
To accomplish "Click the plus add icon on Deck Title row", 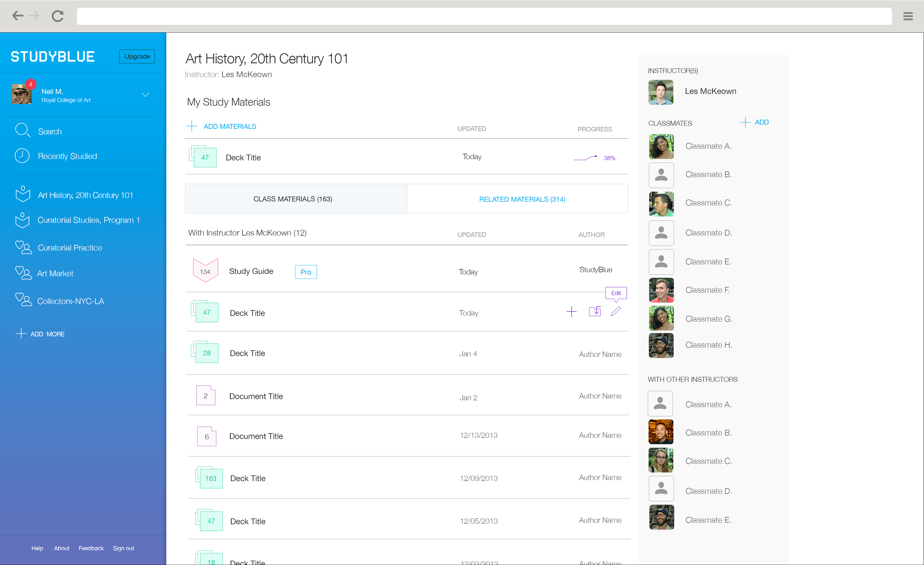I will pyautogui.click(x=571, y=312).
